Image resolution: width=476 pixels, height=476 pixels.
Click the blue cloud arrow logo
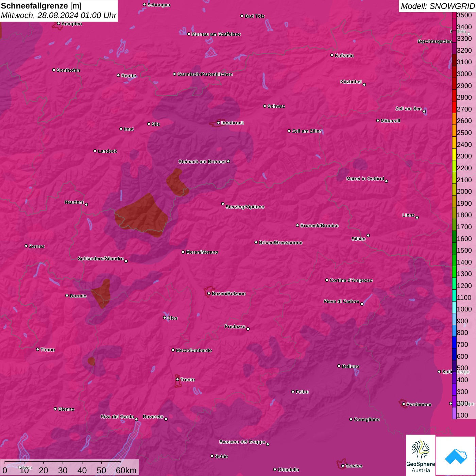tap(456, 456)
